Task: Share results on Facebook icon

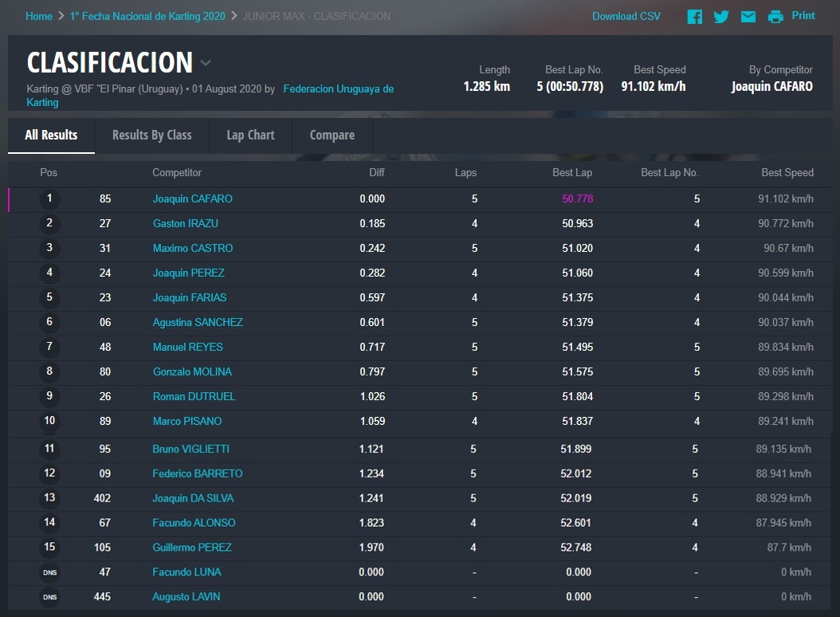Action: [695, 17]
